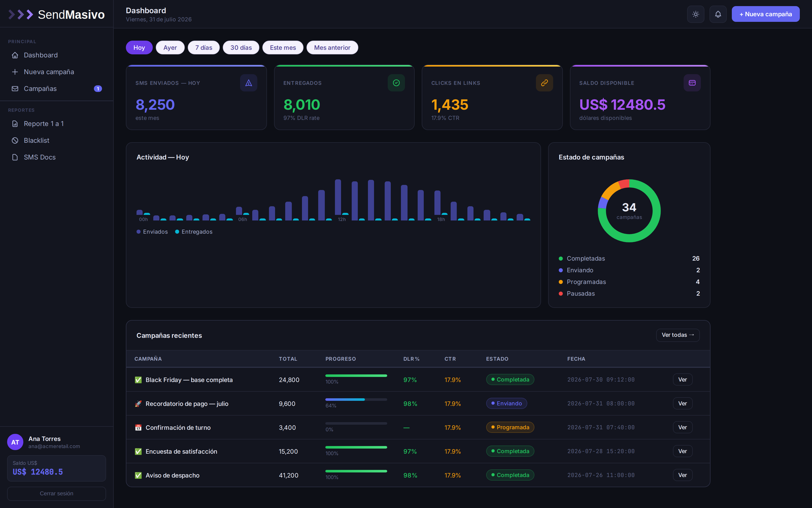Open the Campañas sidebar section
812x508 pixels.
pos(57,89)
